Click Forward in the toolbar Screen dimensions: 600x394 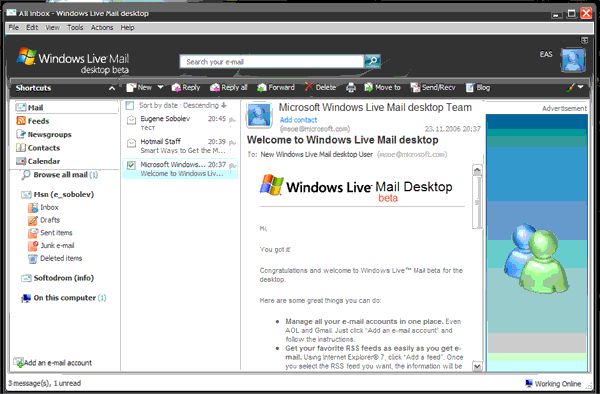[x=276, y=88]
